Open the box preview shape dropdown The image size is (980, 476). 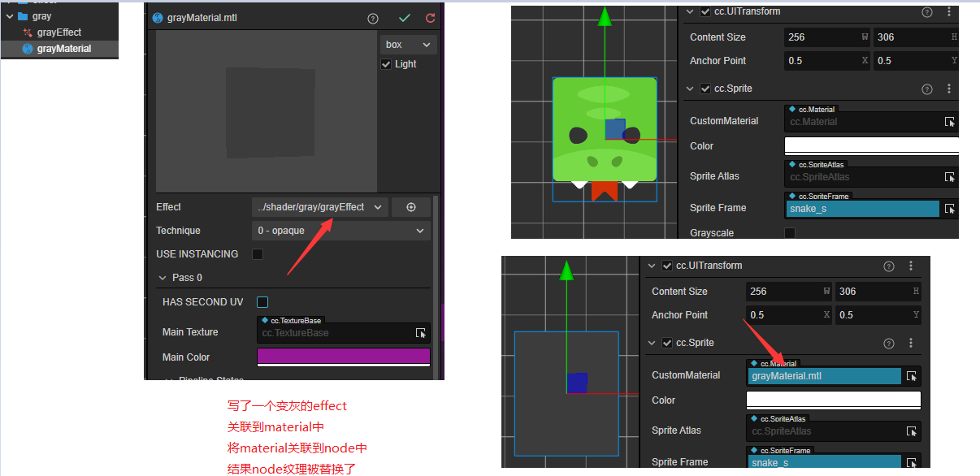(x=408, y=45)
